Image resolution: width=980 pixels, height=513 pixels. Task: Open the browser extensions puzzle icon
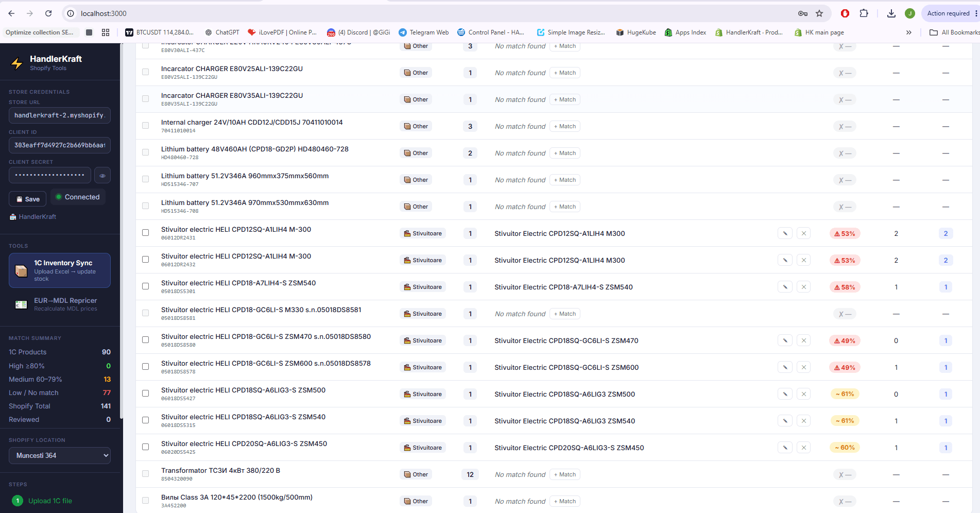pos(864,13)
